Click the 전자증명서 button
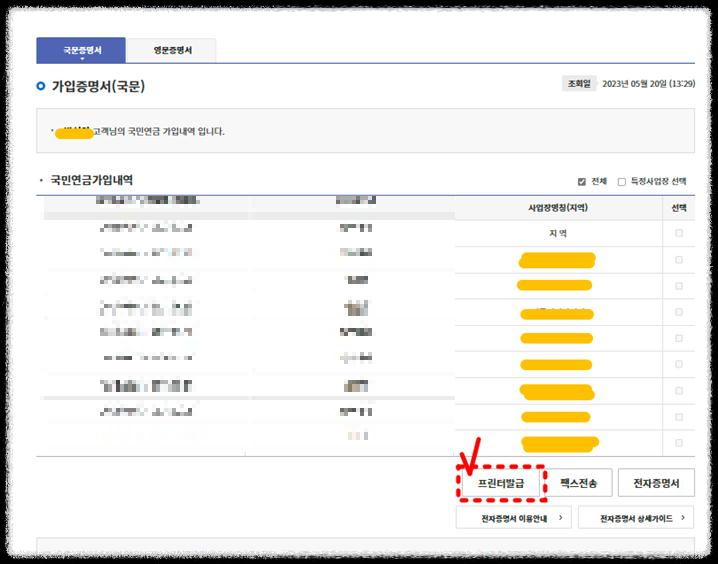The image size is (718, 564). click(656, 483)
